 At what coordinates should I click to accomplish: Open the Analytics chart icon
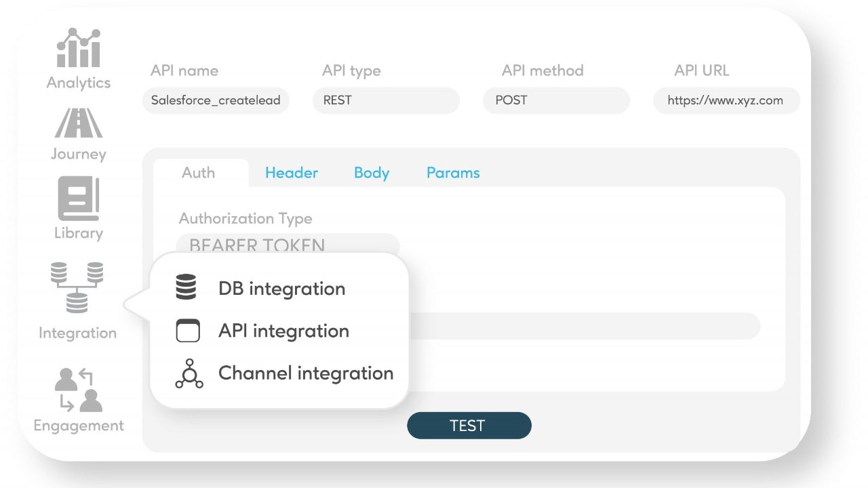click(x=79, y=49)
